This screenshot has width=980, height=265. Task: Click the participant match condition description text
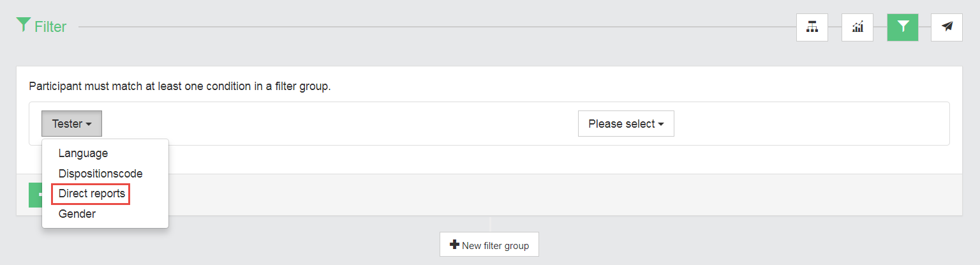pos(180,86)
